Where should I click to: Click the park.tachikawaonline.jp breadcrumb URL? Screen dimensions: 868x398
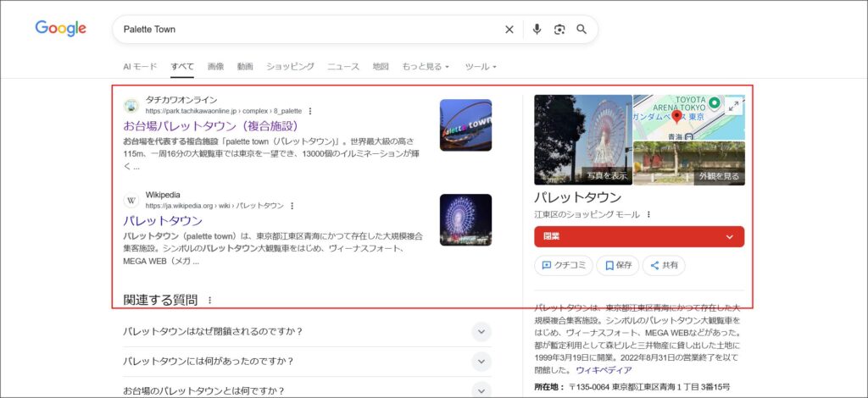(224, 111)
